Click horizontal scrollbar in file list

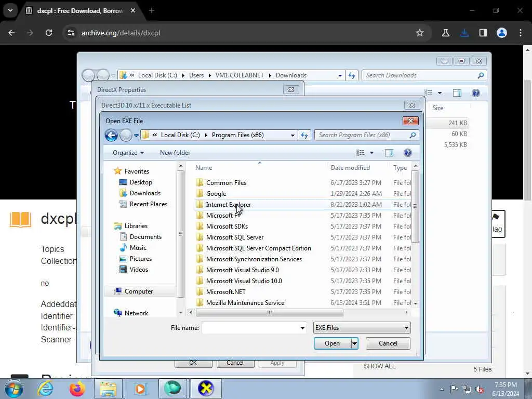[x=270, y=312]
